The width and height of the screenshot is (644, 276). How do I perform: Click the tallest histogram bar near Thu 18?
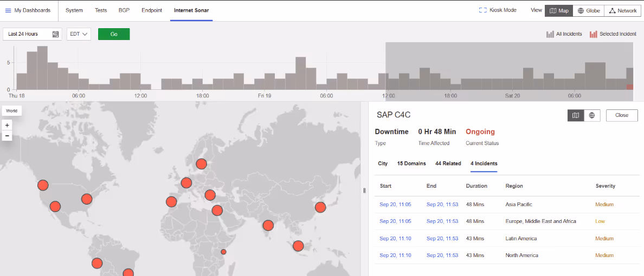42,68
